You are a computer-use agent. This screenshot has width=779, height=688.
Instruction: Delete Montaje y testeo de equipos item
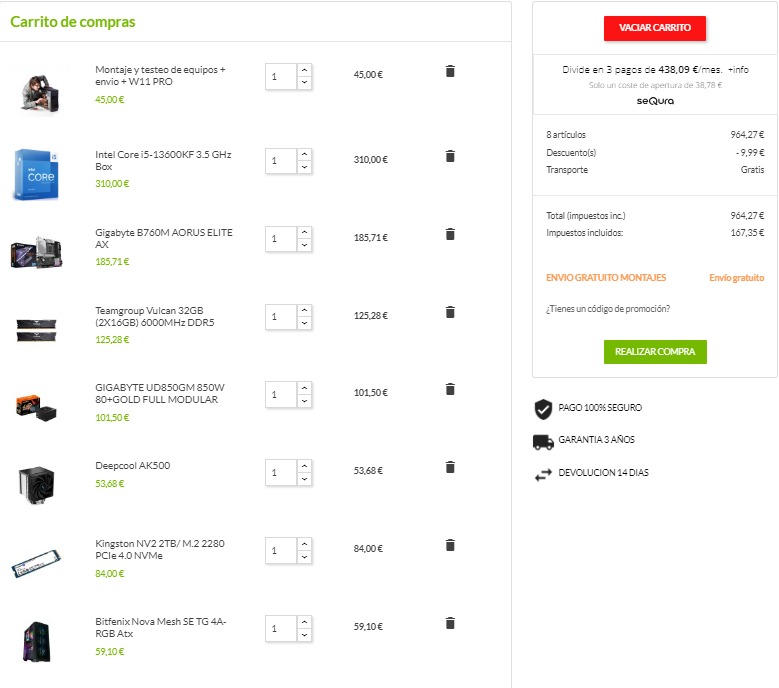click(x=450, y=71)
